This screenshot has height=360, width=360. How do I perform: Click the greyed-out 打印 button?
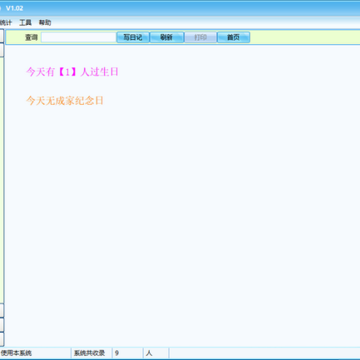[x=200, y=37]
